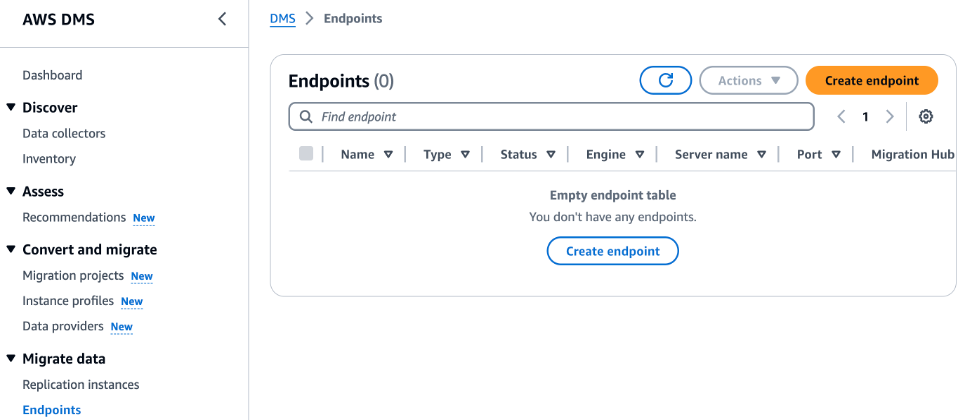Open table preferences gear icon
Viewport: 966px width, 420px height.
click(x=926, y=117)
